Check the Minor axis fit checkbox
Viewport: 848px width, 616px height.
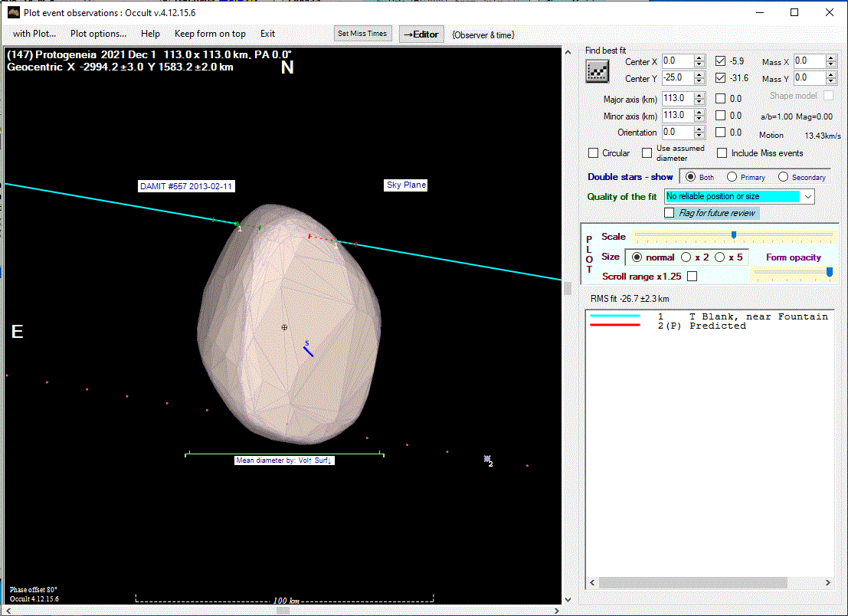coord(720,115)
